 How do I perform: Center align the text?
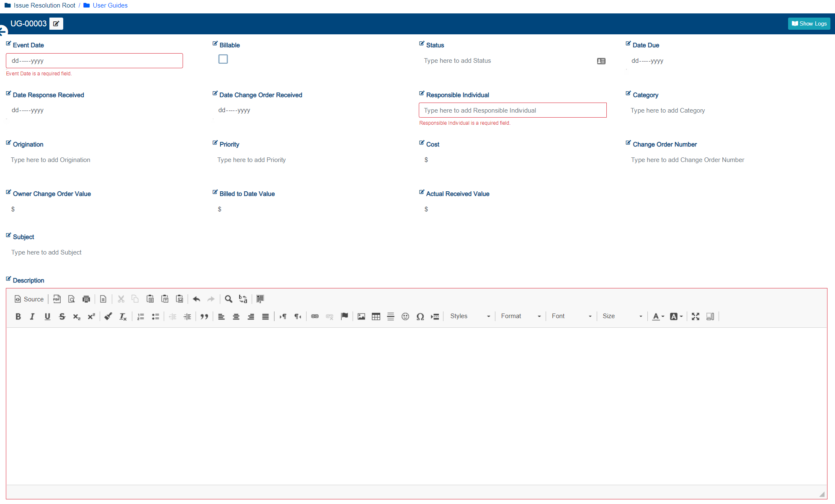click(x=236, y=316)
